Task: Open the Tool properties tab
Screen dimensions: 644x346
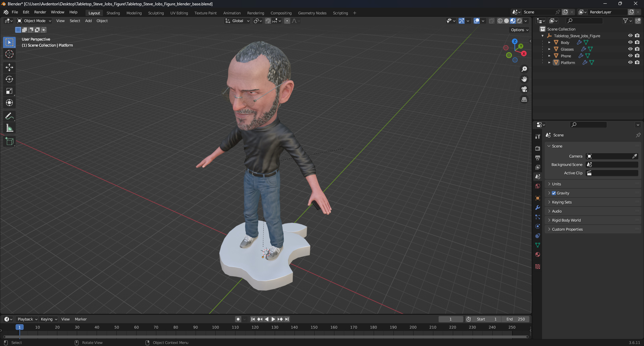Action: pyautogui.click(x=538, y=136)
